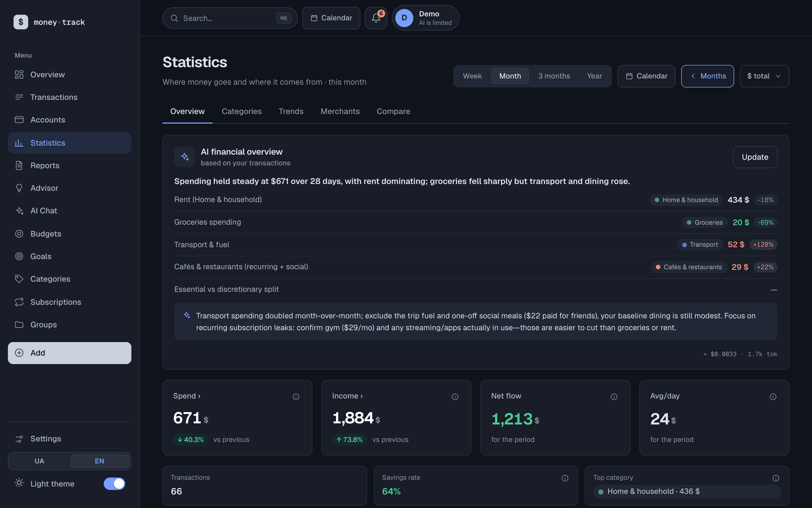Open the $ total currency dropdown

[x=764, y=76]
